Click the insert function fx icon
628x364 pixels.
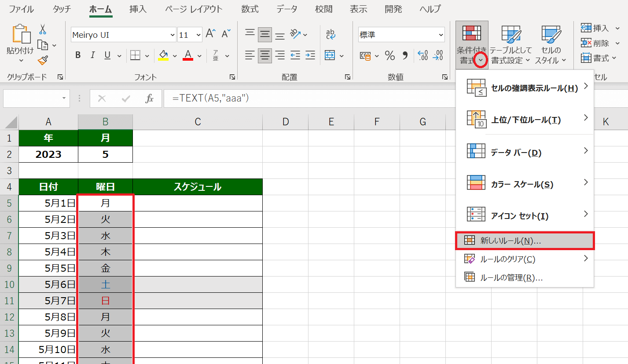coord(150,98)
